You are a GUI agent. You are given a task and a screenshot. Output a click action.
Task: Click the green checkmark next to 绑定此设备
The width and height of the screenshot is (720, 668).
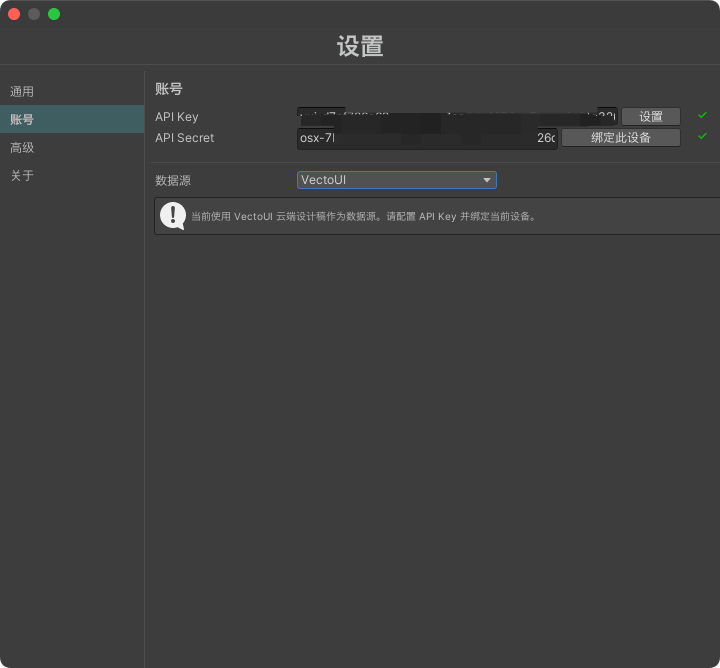tap(702, 136)
